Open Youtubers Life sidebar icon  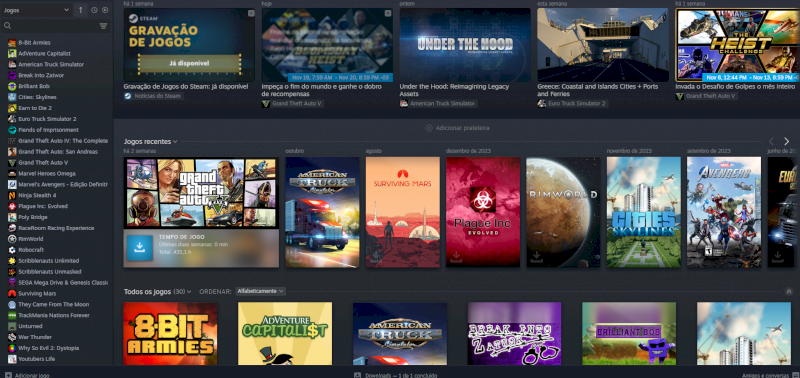point(12,359)
